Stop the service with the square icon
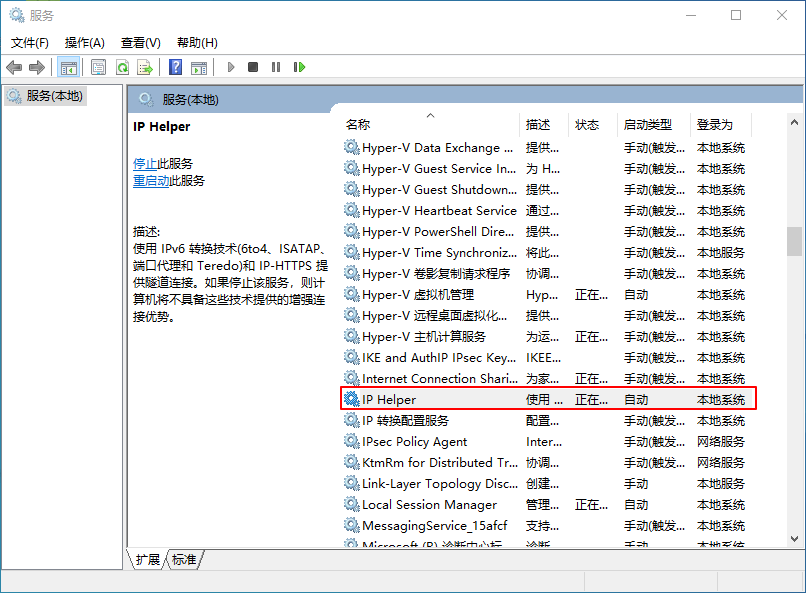 point(253,66)
